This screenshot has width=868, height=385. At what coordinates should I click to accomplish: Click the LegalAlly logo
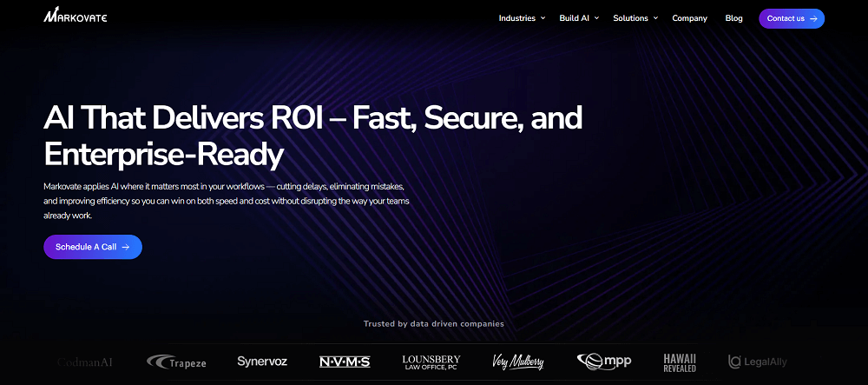pos(758,362)
